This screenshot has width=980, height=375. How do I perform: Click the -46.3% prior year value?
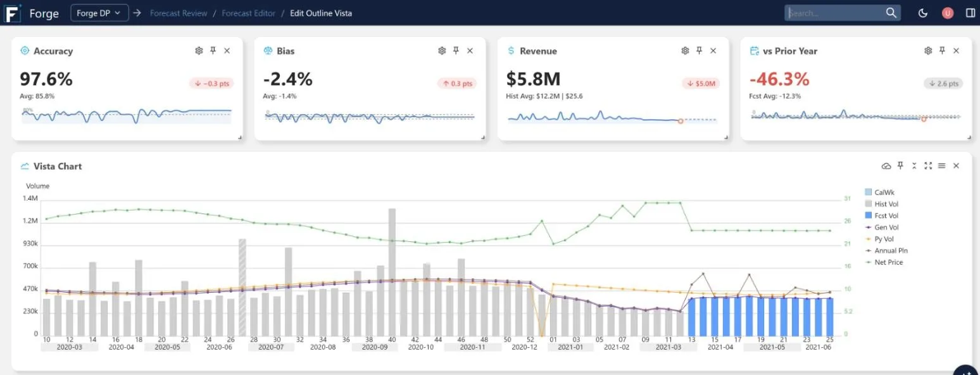pos(779,79)
